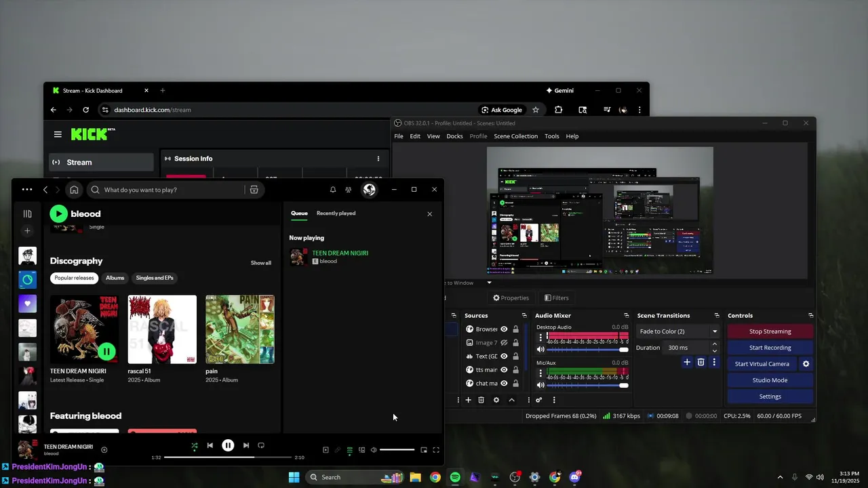The width and height of the screenshot is (868, 488).
Task: Increase transition duration with up arrow
Action: coord(715,344)
